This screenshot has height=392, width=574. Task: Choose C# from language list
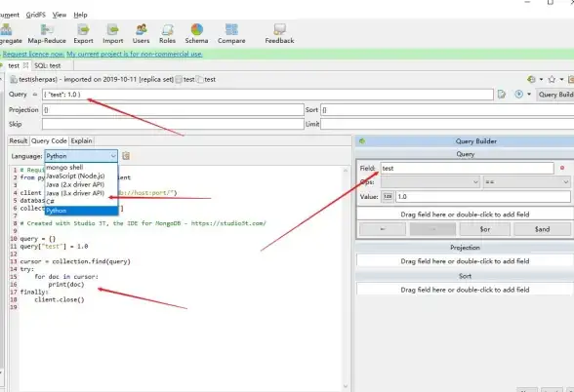point(51,202)
